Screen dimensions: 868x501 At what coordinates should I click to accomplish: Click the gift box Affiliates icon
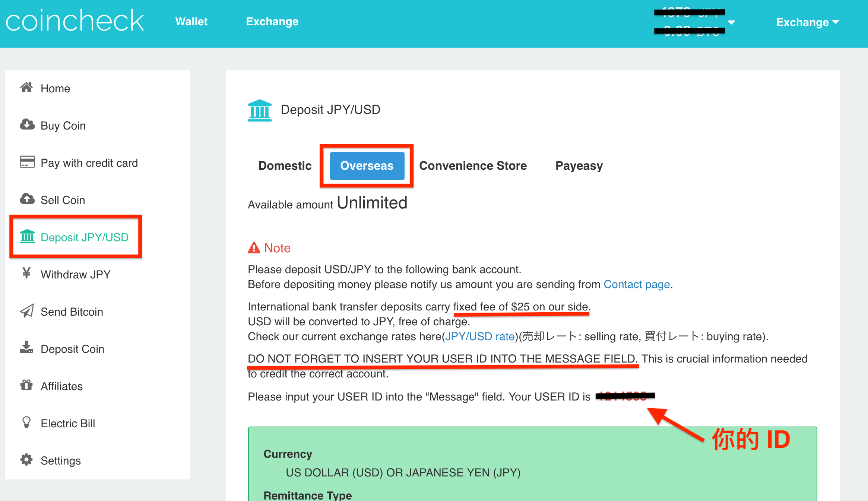pos(26,385)
